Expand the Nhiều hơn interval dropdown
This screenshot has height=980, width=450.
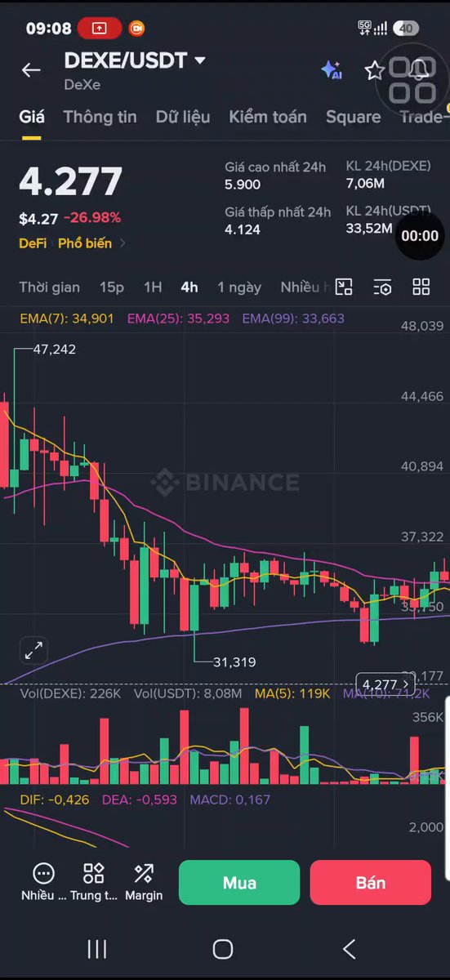pyautogui.click(x=305, y=287)
